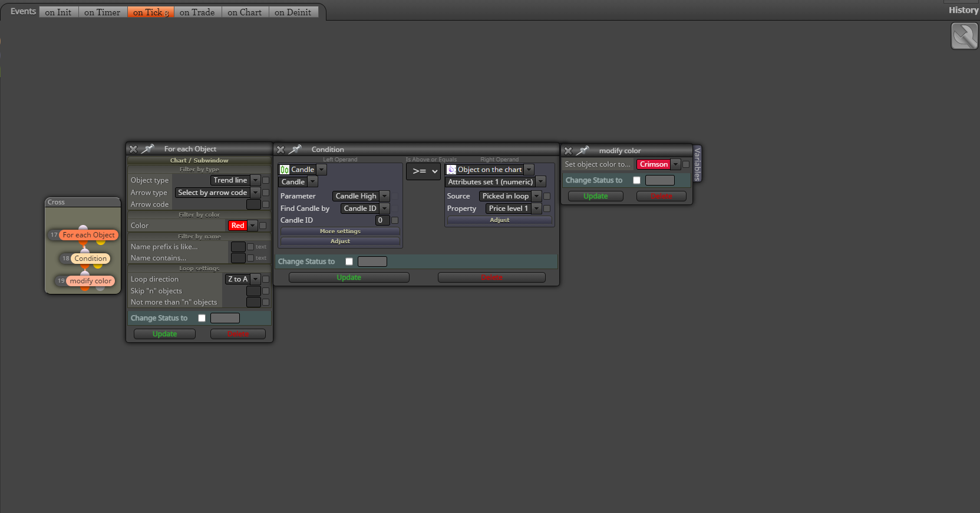
Task: Pin the For each Object panel
Action: 148,149
